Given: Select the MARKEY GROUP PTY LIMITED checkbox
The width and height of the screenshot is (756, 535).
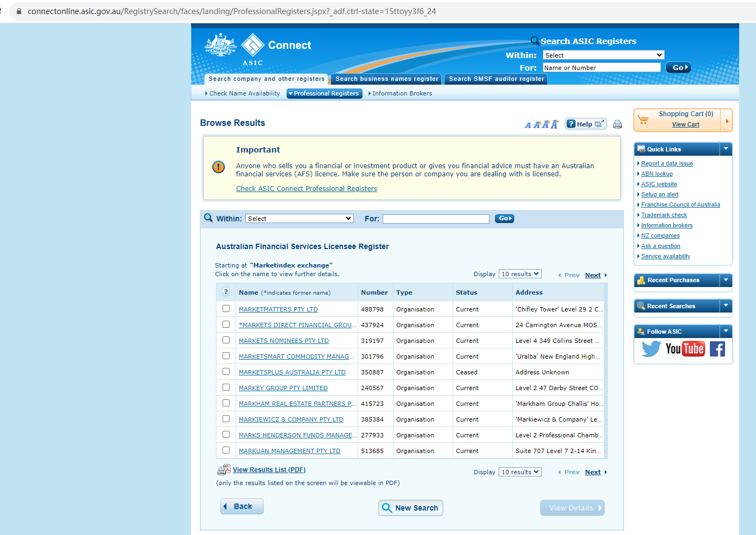Looking at the screenshot, I should click(x=226, y=387).
